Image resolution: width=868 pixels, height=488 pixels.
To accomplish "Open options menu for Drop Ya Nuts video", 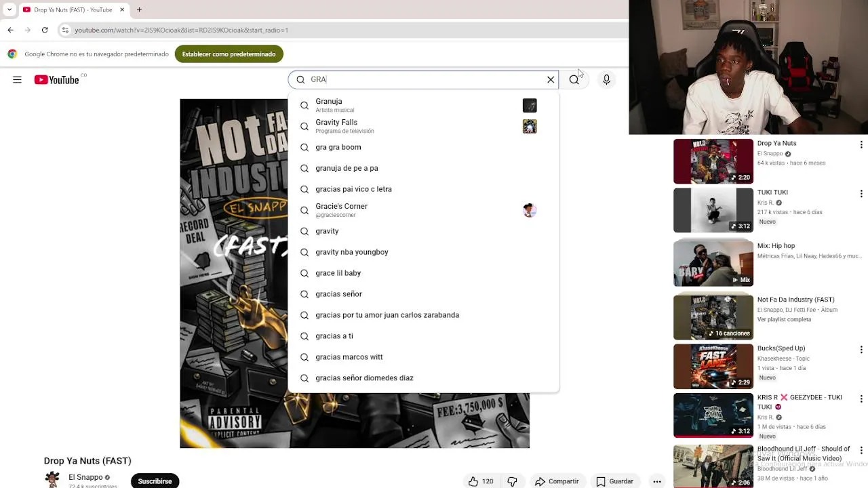I will pos(861,145).
